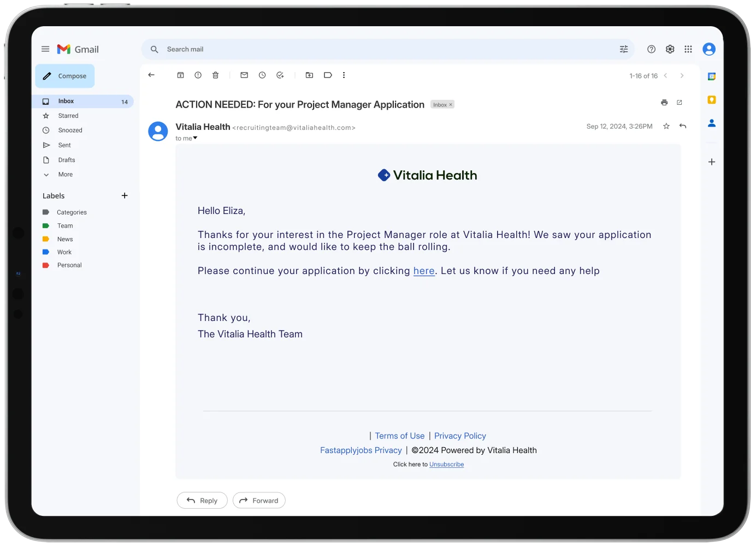Go to the newer email chevron
The width and height of the screenshot is (756, 547).
pyautogui.click(x=665, y=76)
